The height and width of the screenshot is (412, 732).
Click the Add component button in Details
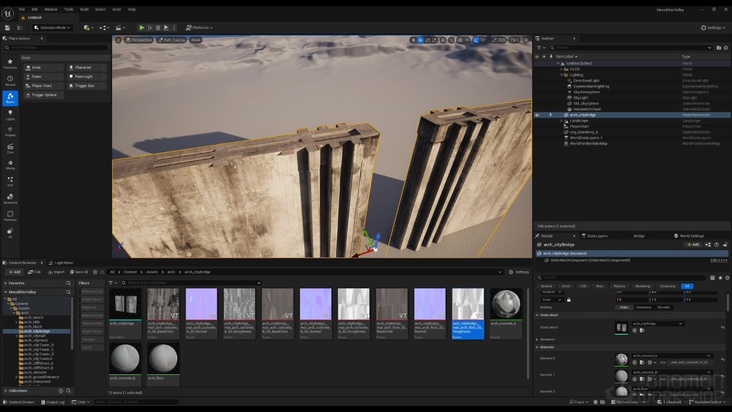click(693, 244)
